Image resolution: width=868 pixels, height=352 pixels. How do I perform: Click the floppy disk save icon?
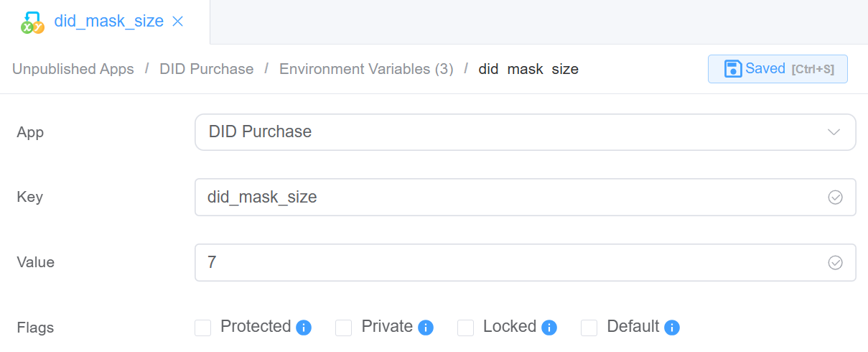tap(732, 69)
